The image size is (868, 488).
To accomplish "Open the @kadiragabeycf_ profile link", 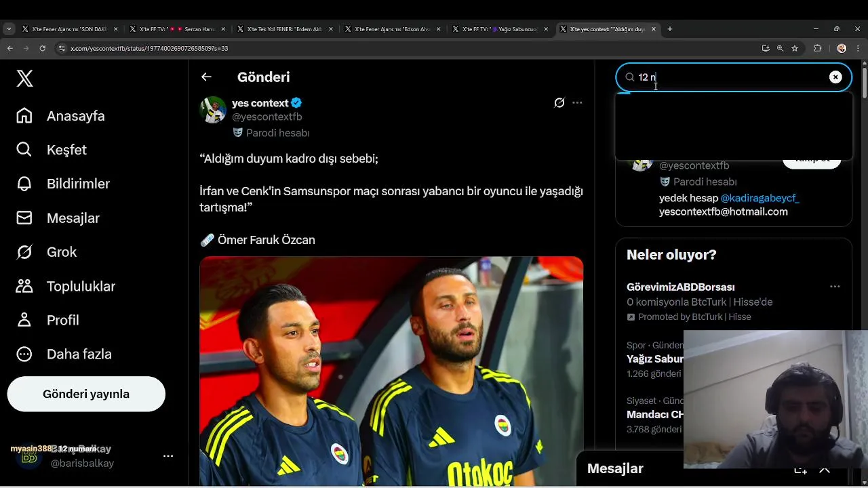I will coord(759,198).
